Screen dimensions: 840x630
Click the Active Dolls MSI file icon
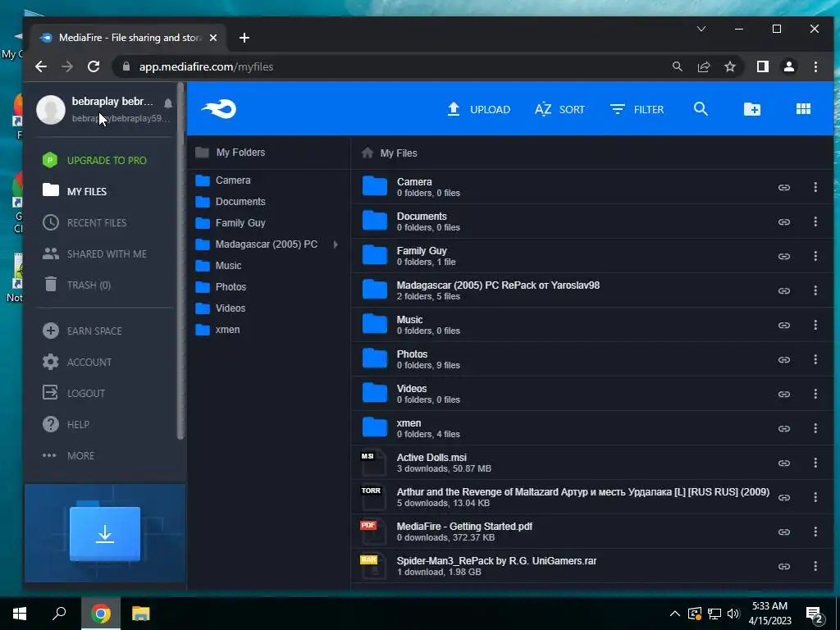[373, 463]
